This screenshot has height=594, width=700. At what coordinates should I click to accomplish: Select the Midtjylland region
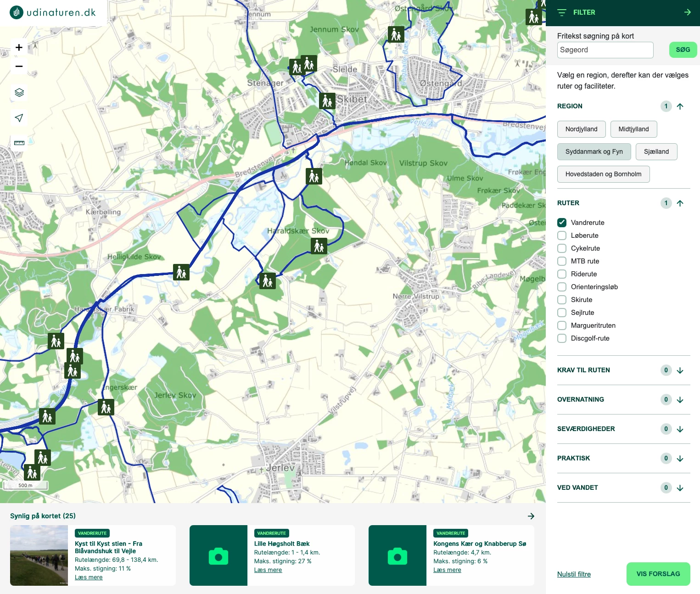coord(633,129)
